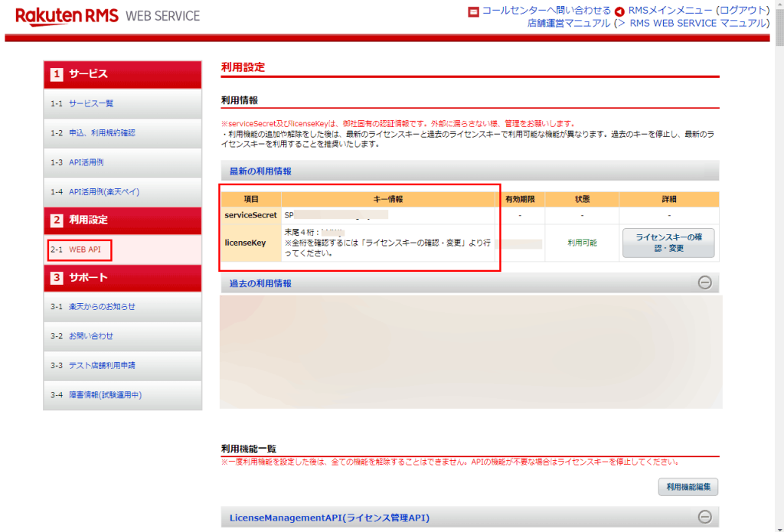Open 1-4 API活用例(楽天ペイ) menu item
This screenshot has width=784, height=532.
[122, 192]
